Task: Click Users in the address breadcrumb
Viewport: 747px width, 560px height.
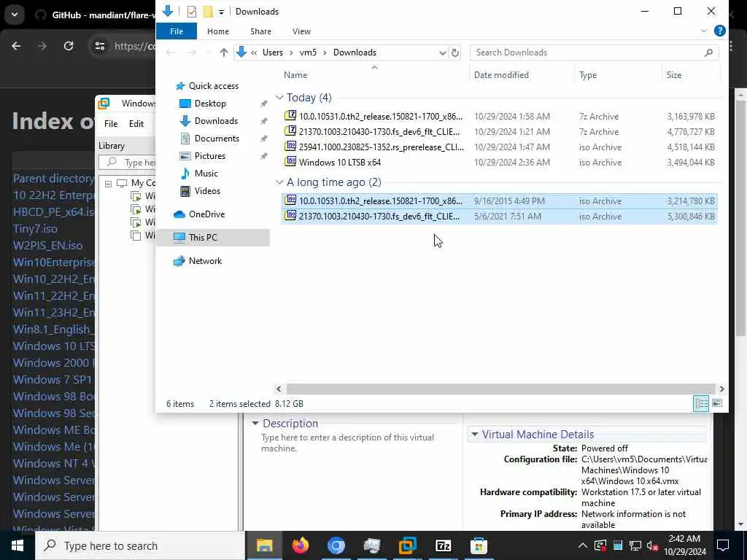Action: [273, 52]
